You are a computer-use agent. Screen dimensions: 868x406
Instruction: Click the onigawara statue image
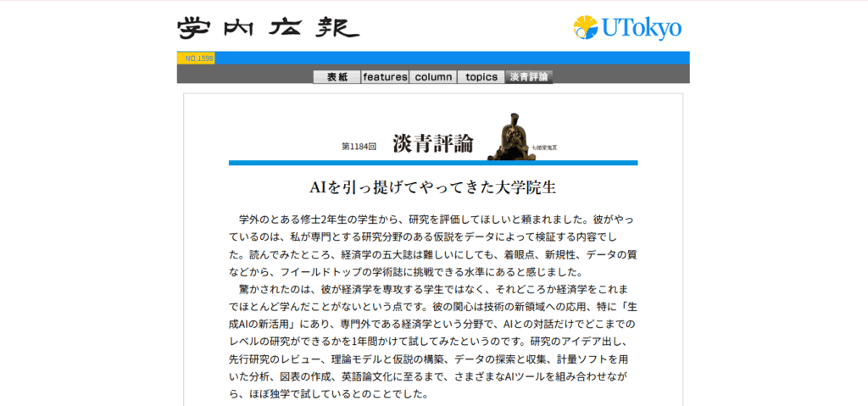pos(511,136)
